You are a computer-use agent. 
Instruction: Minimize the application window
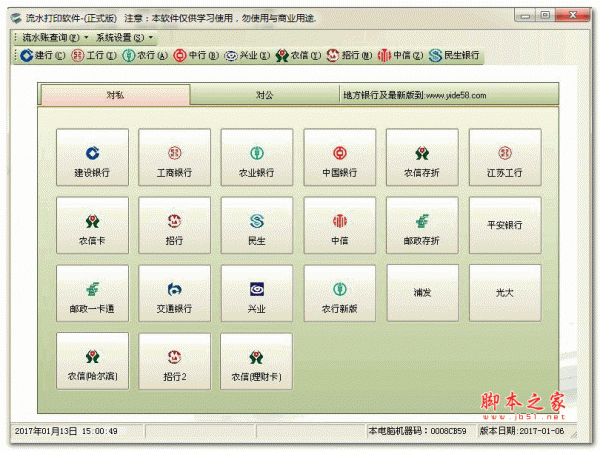pos(525,15)
